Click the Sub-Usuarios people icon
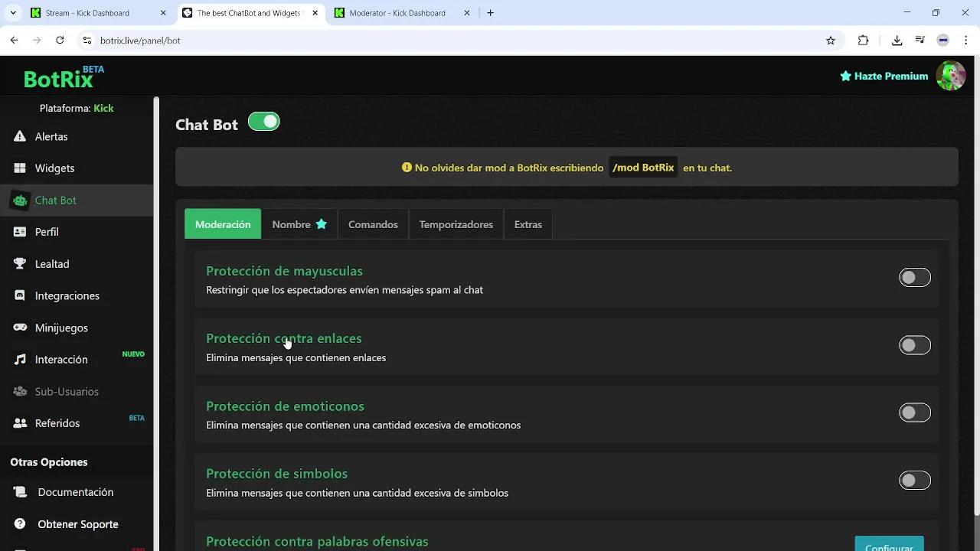Screen dimensions: 980x551 [20, 392]
